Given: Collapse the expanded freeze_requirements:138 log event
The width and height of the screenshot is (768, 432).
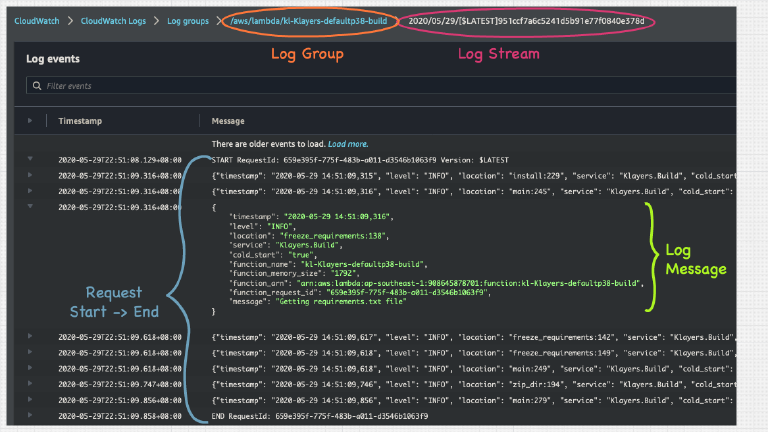Looking at the screenshot, I should point(30,207).
